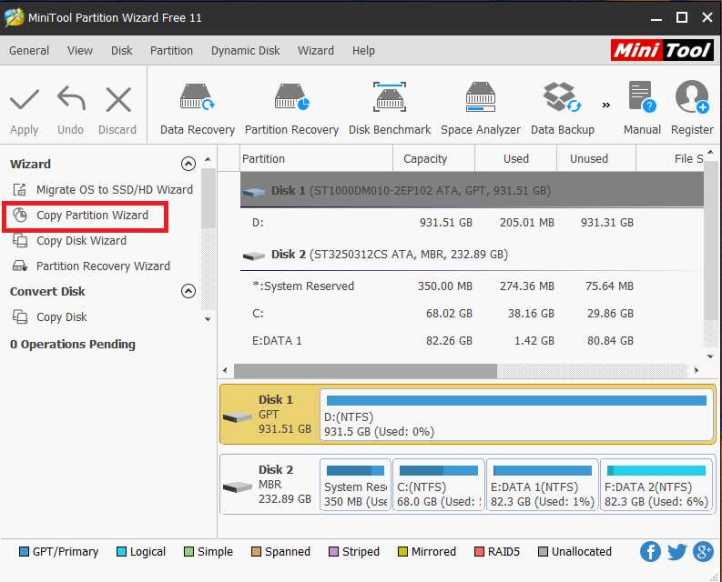Select E:DATA 1(NTFS) block in disk map

tap(542, 484)
